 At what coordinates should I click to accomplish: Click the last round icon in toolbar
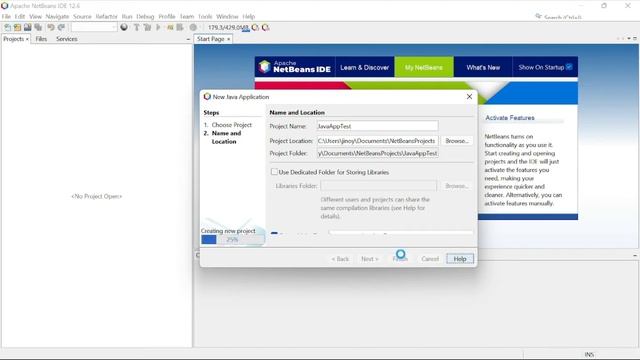265,27
